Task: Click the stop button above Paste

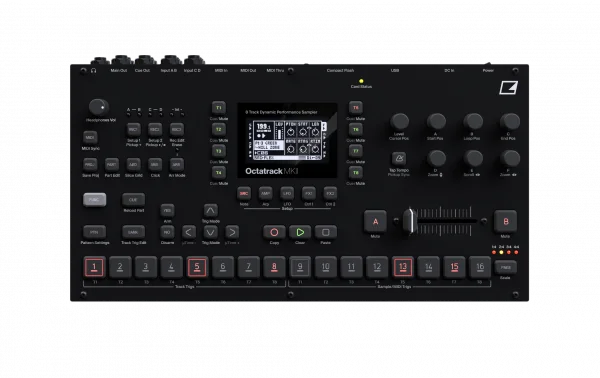Action: [x=325, y=232]
